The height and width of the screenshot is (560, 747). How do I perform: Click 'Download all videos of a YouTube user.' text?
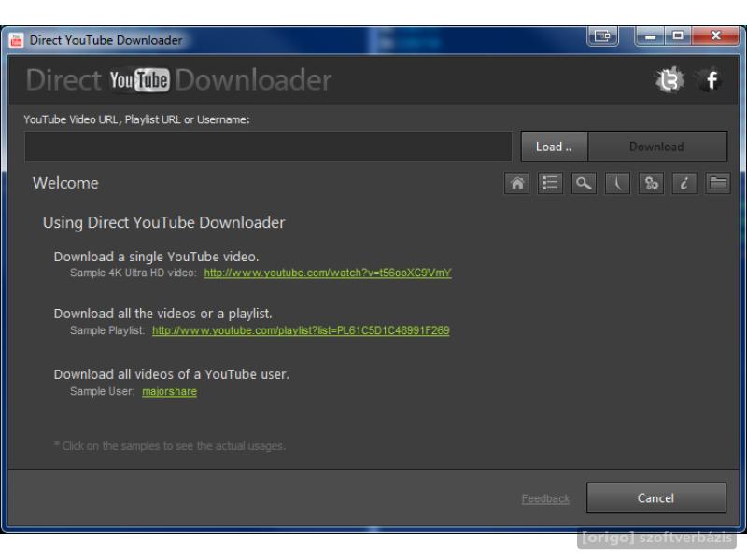(x=172, y=374)
